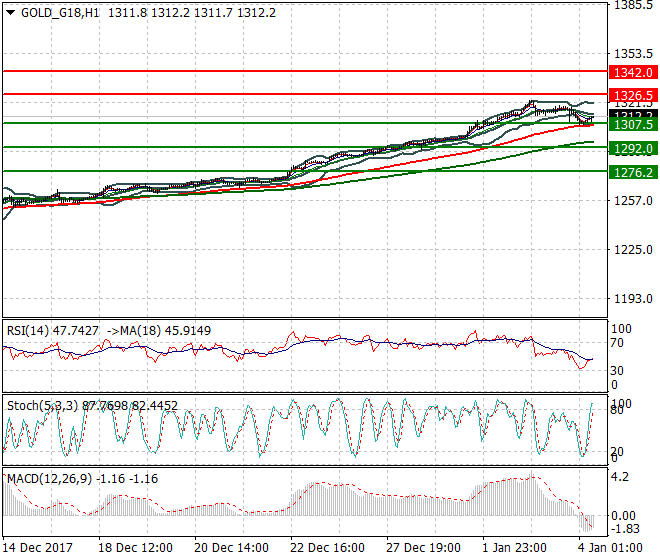
Task: Select the RSI(14) 47.7427 indicator label
Action: click(x=53, y=331)
